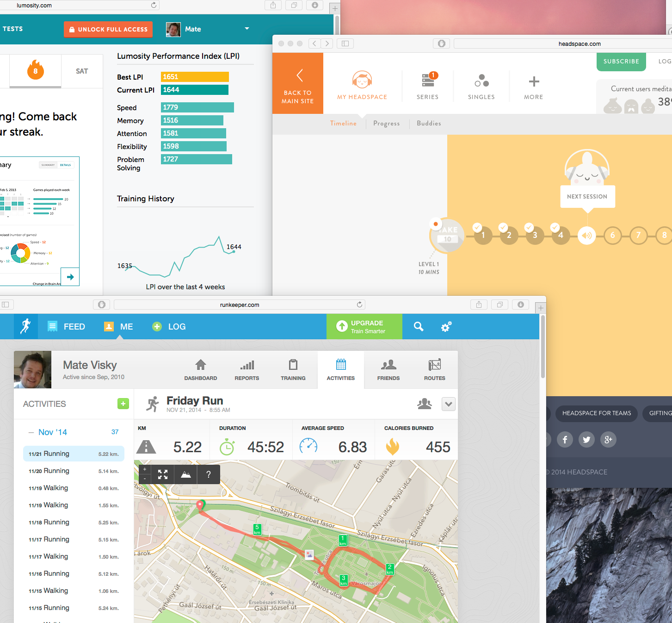This screenshot has width=672, height=623.
Task: Open RunKeeper Friends tab
Action: pyautogui.click(x=388, y=370)
